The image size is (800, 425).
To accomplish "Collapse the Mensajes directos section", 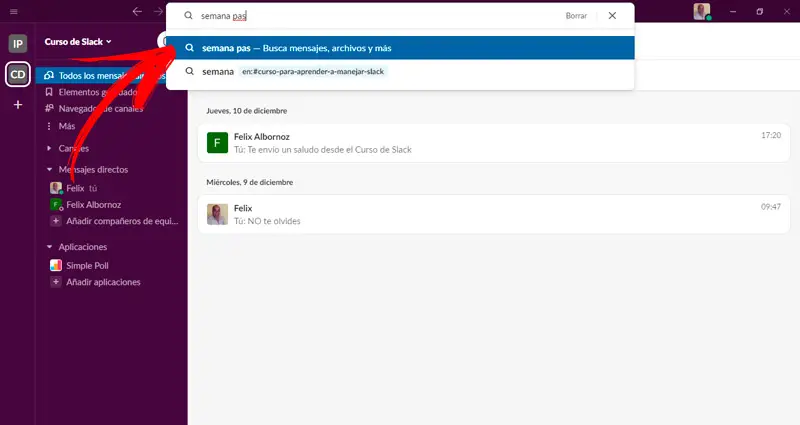I will coord(49,169).
